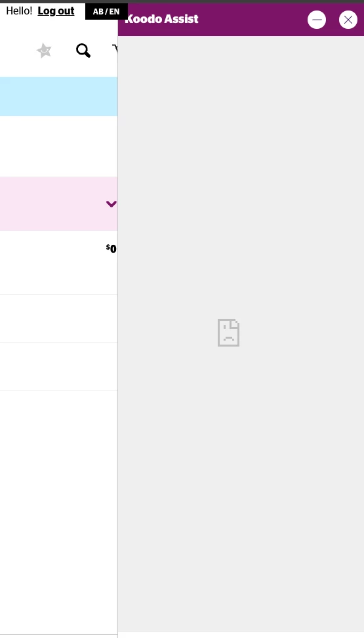Click the light blue banner

[58, 96]
